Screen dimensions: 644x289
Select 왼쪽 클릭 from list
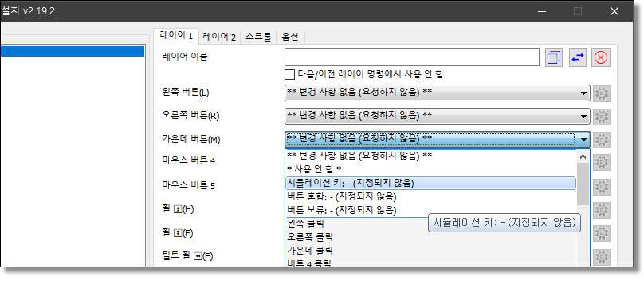(x=431, y=224)
